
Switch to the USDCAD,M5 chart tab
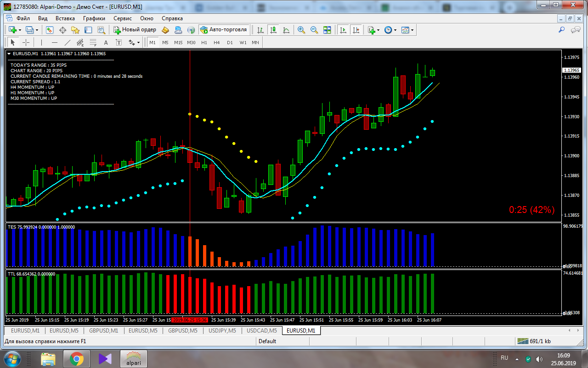(x=262, y=330)
